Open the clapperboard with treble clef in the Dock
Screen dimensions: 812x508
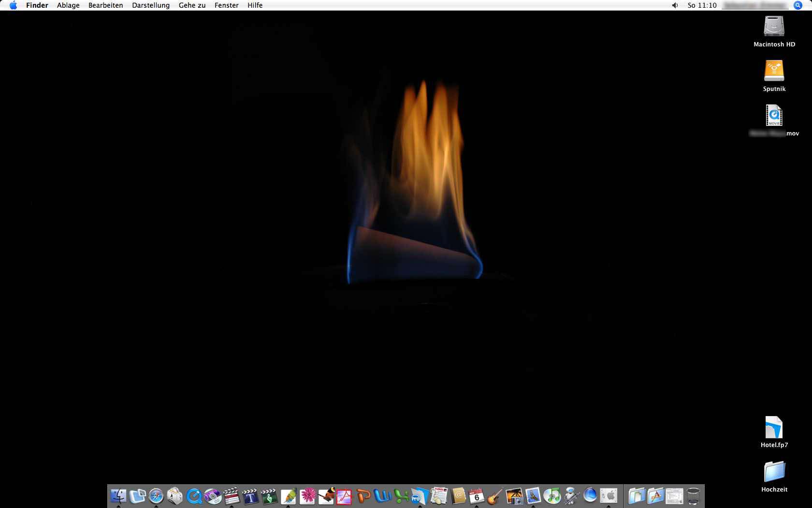pos(269,496)
